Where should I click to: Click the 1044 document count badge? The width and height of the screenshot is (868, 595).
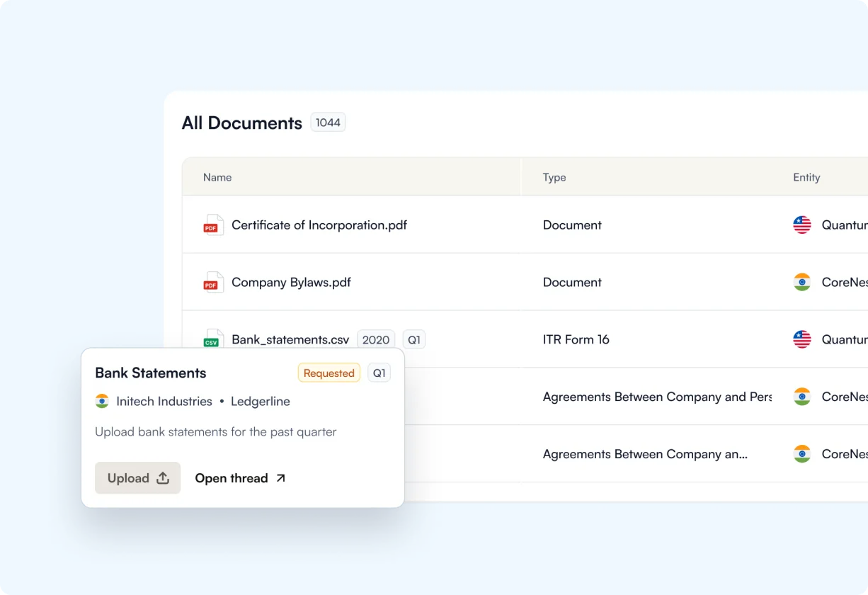[328, 123]
